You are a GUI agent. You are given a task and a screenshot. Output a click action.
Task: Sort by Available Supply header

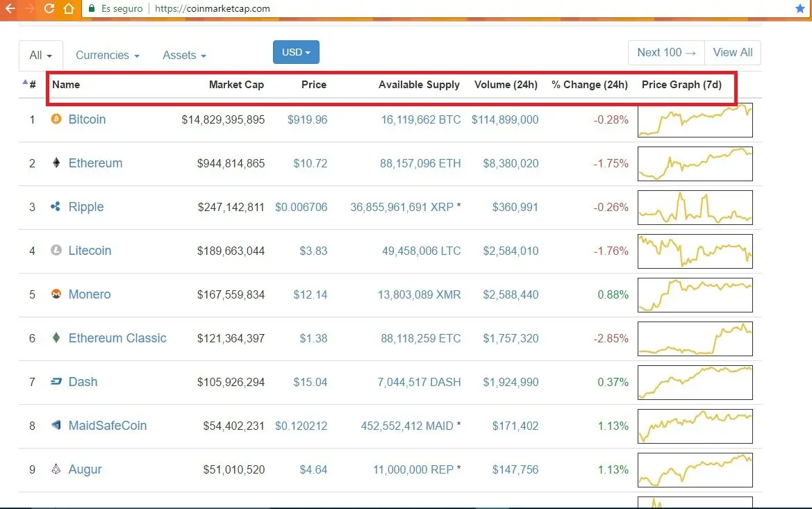[x=419, y=85]
